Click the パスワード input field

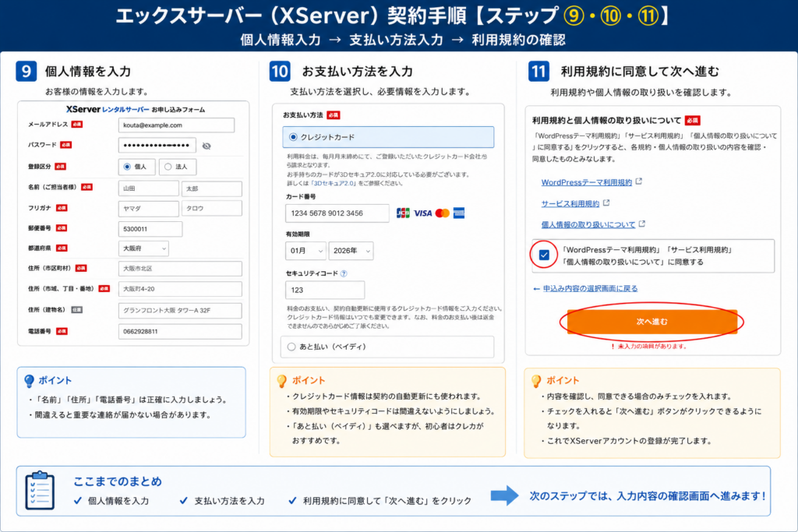[x=157, y=146]
